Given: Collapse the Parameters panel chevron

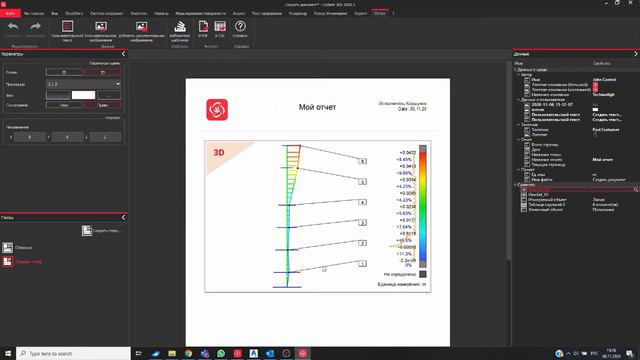Looking at the screenshot, I should point(123,54).
